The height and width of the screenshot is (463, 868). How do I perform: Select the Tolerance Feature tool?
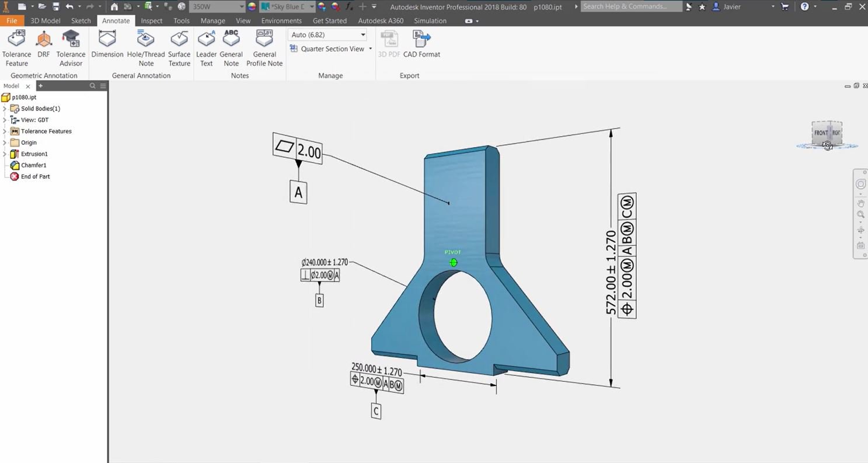point(16,48)
